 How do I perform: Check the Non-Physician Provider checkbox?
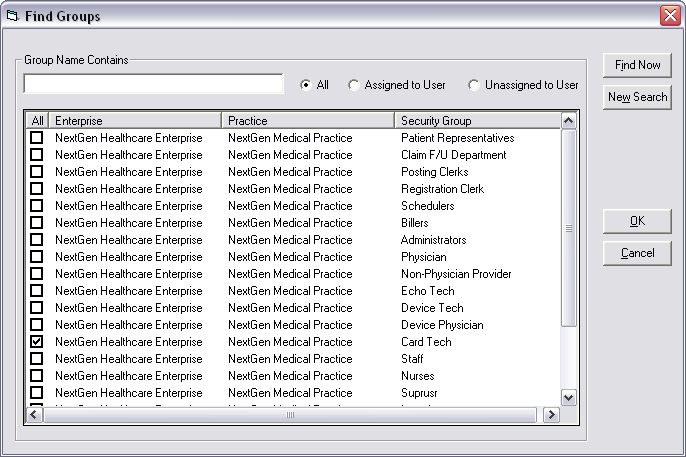click(x=37, y=274)
